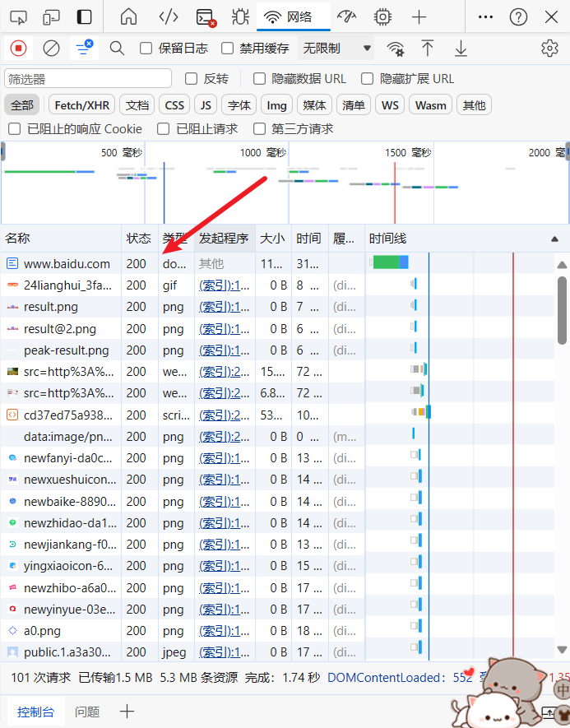
Task: Select the 网络 tab
Action: [x=294, y=17]
